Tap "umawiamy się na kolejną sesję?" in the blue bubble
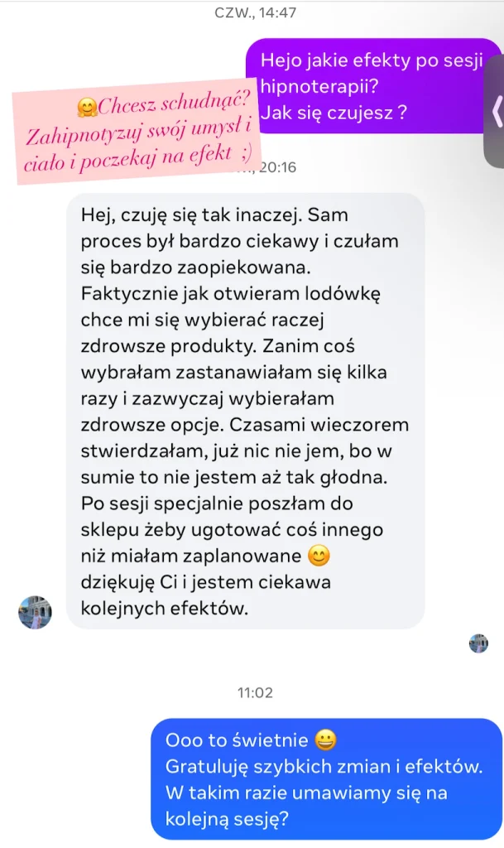 (306, 806)
